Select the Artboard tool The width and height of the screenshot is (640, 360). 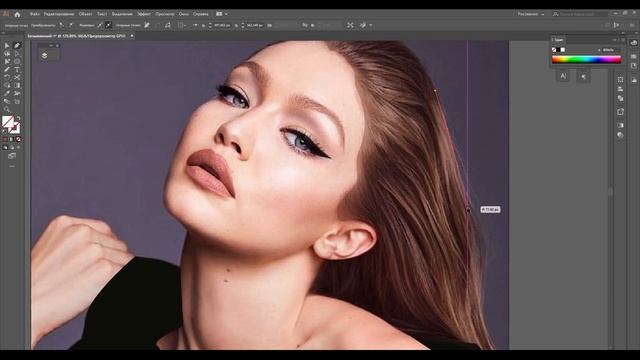(17, 101)
